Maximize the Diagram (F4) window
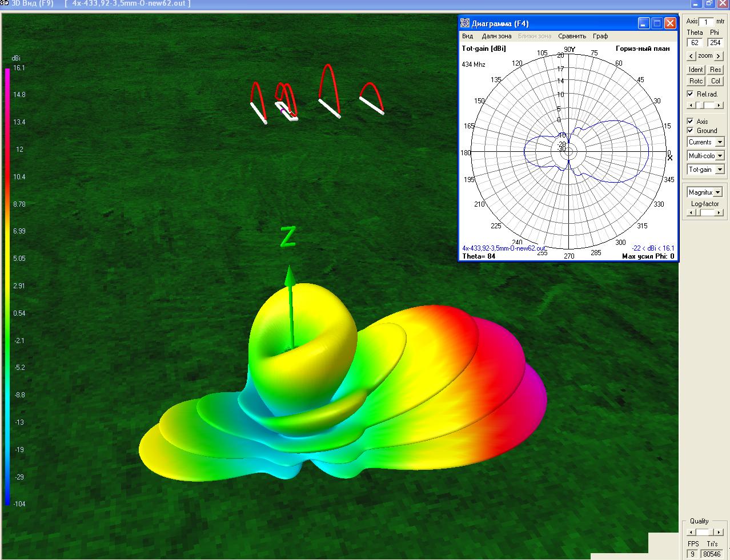Image resolution: width=730 pixels, height=560 pixels. [657, 23]
